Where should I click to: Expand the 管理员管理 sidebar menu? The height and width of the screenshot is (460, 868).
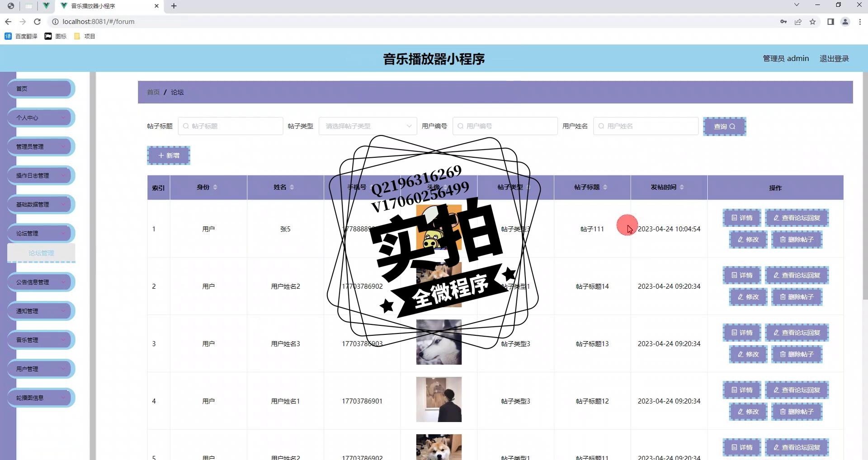coord(41,146)
